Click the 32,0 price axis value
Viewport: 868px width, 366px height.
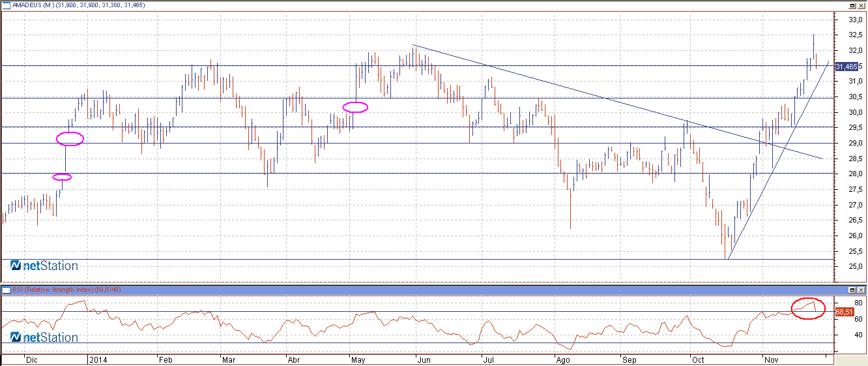[855, 50]
